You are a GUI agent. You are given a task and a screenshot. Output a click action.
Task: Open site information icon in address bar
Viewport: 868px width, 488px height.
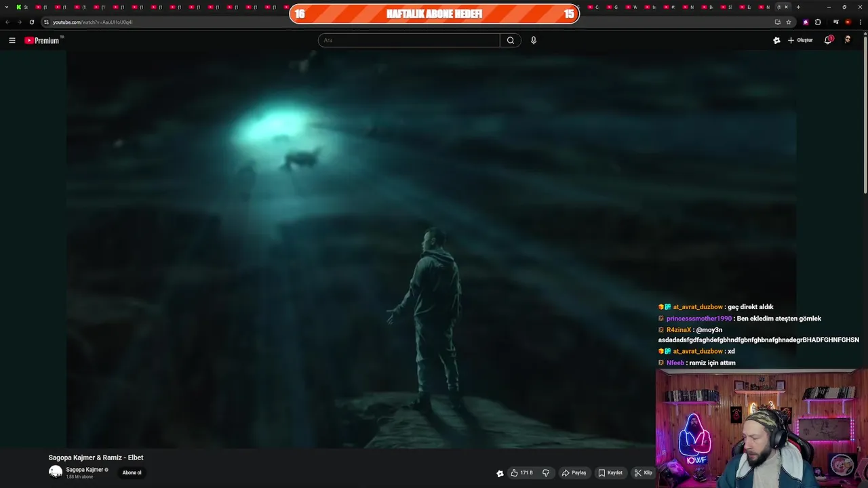tap(46, 22)
